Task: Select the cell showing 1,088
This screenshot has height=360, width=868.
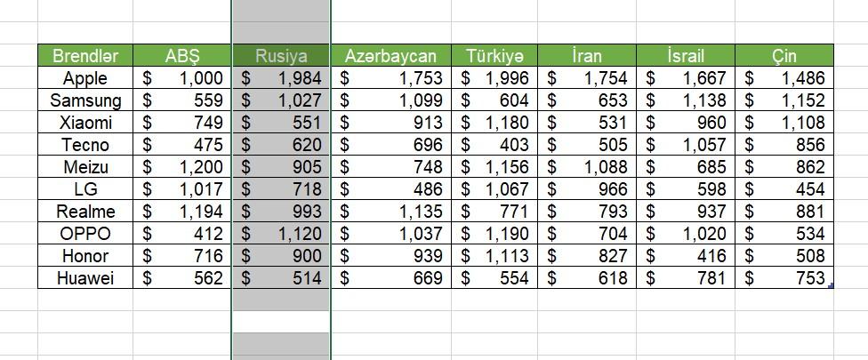Action: [587, 166]
